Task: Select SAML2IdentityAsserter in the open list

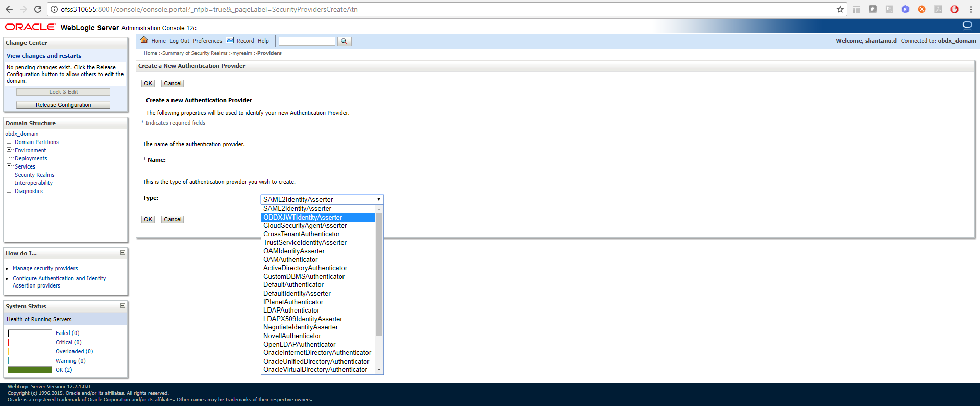Action: (x=318, y=209)
